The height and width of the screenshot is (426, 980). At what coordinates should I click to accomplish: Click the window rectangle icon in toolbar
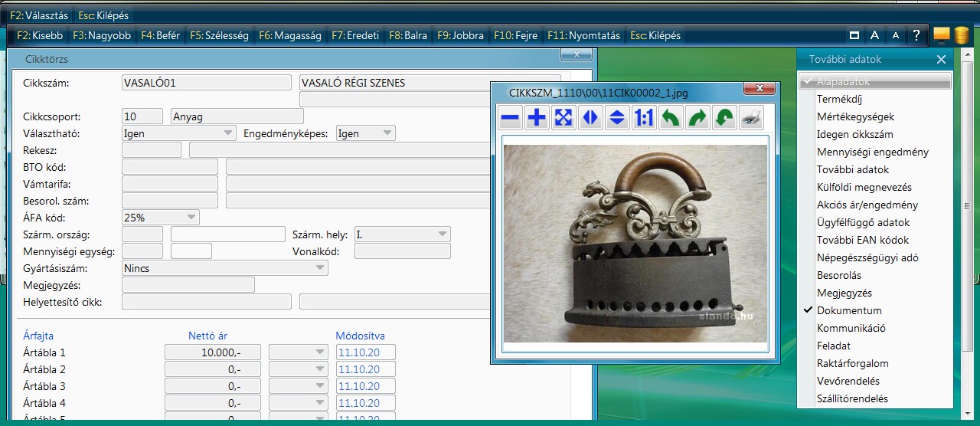[854, 35]
